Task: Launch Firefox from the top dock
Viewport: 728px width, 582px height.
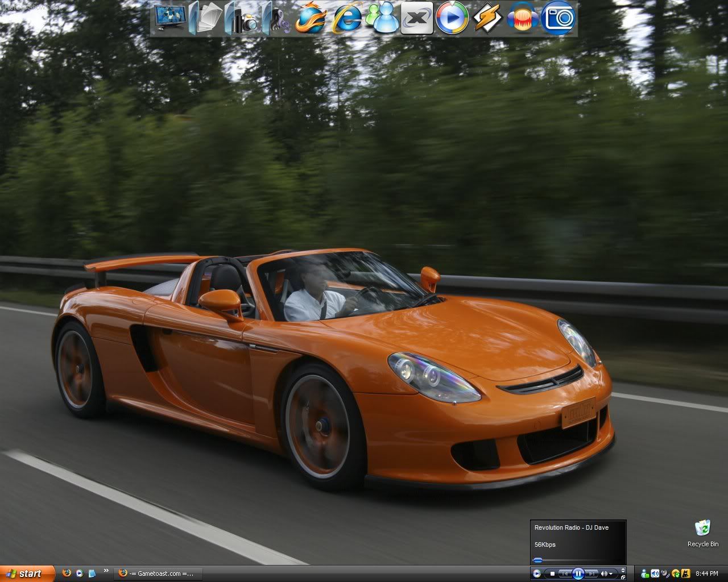Action: pyautogui.click(x=311, y=18)
